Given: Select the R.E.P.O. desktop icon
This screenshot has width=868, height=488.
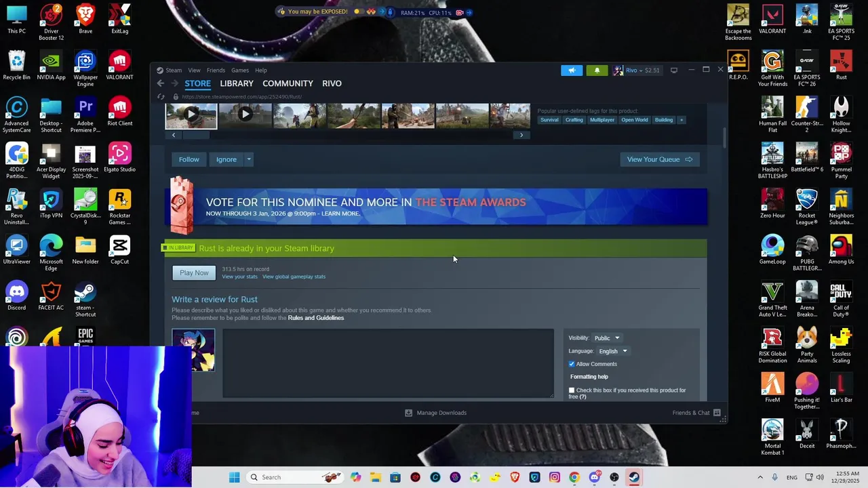Looking at the screenshot, I should [738, 66].
